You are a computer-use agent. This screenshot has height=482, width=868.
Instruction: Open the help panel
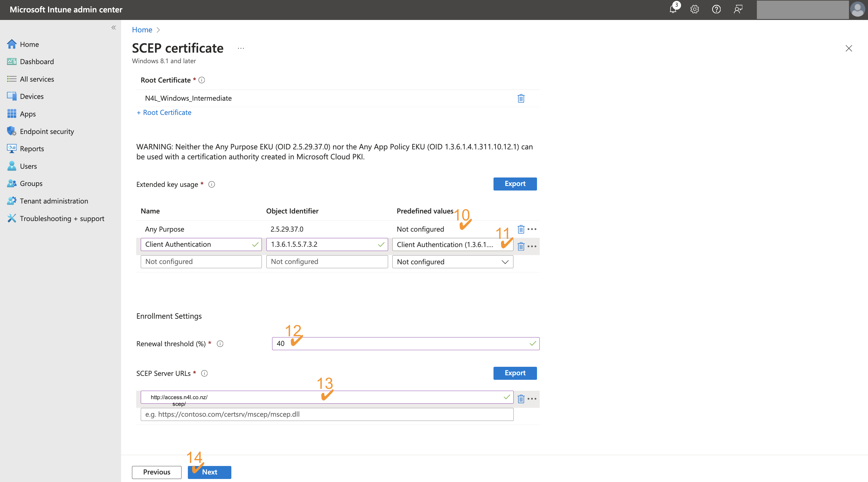pos(716,9)
